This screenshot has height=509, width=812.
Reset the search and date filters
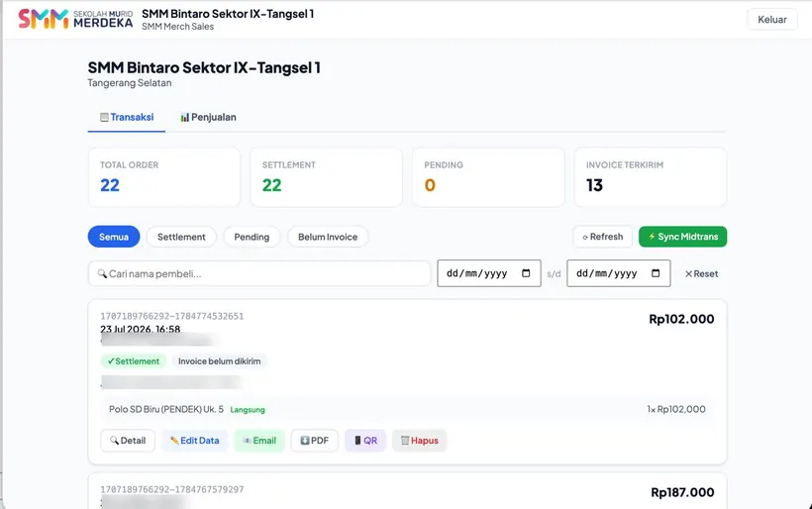tap(702, 274)
